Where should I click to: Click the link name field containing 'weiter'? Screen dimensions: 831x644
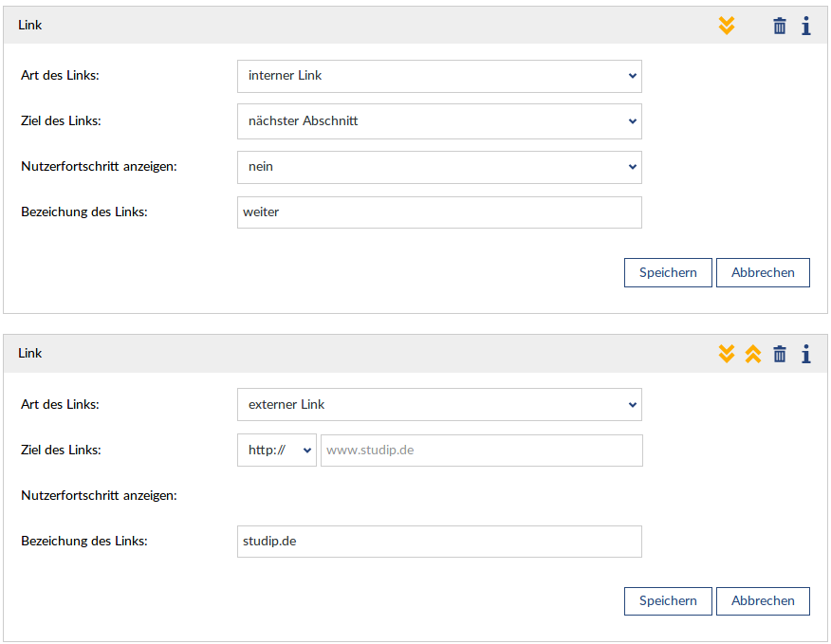(439, 212)
